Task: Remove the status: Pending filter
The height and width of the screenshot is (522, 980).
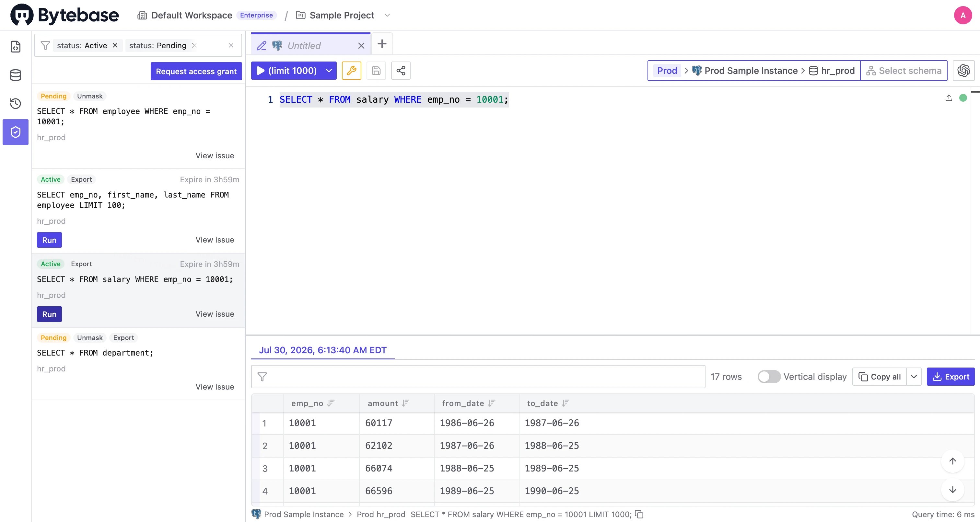Action: (x=194, y=46)
